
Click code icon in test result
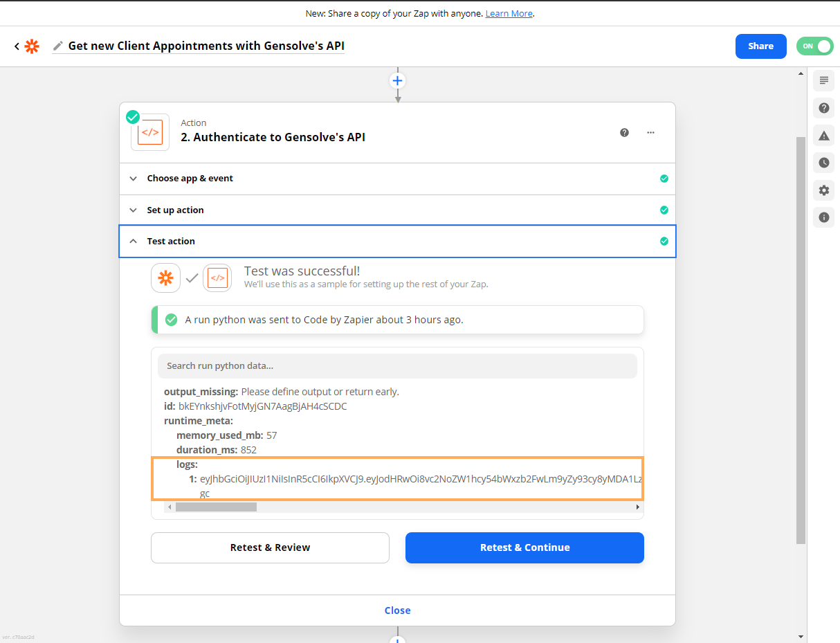pyautogui.click(x=217, y=278)
